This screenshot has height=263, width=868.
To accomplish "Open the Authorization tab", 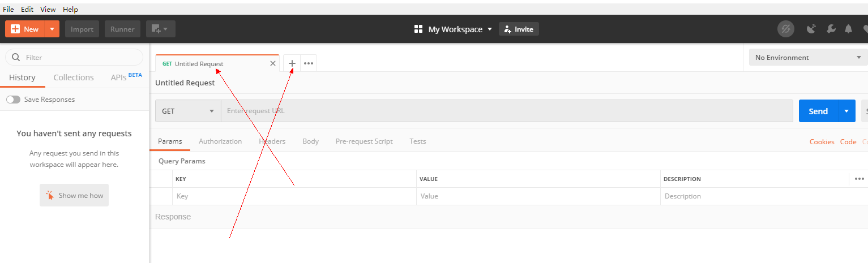I will [x=220, y=141].
